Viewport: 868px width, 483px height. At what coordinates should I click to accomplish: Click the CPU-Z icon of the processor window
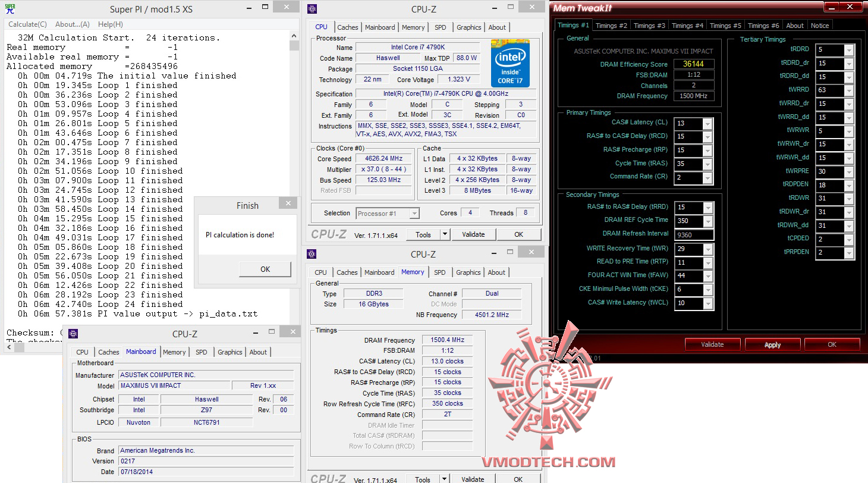[312, 9]
